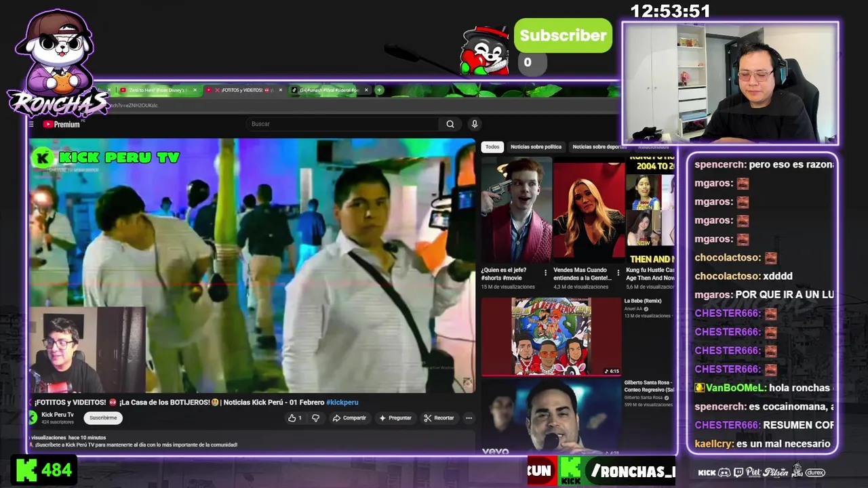This screenshot has width=868, height=488.
Task: Click the green 'Subscriber' badge
Action: [x=563, y=36]
